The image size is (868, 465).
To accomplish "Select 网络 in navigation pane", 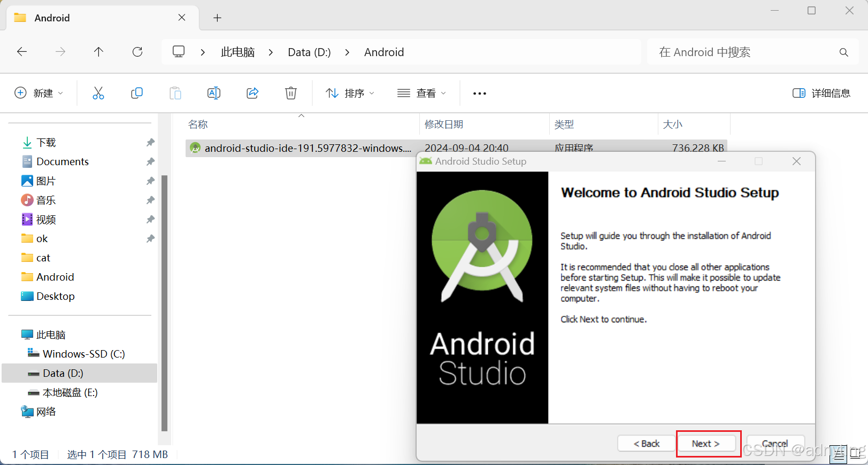I will 46,412.
